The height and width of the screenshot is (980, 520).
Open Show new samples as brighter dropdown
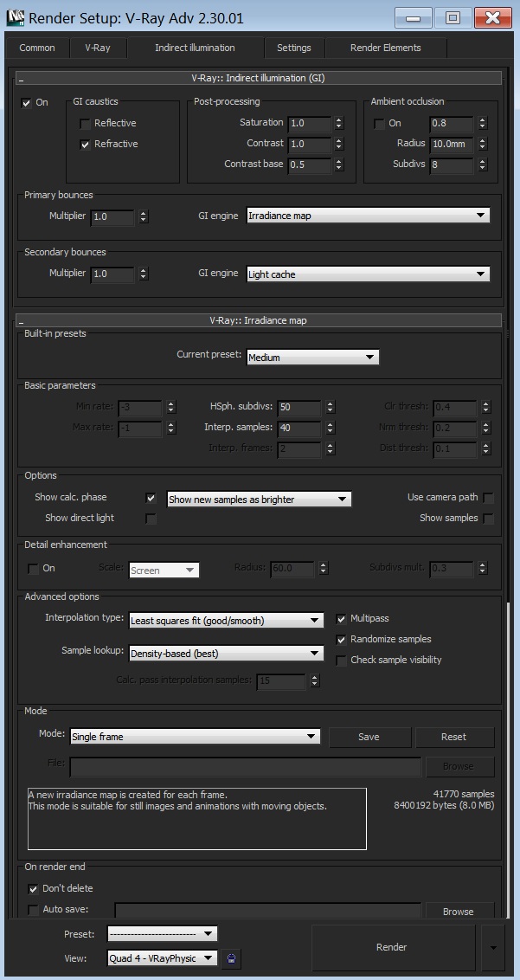point(259,500)
